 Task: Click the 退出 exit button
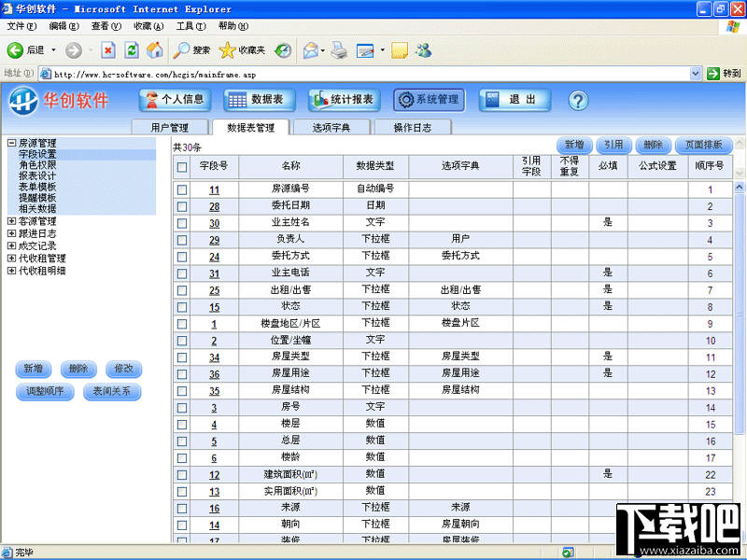click(x=514, y=100)
